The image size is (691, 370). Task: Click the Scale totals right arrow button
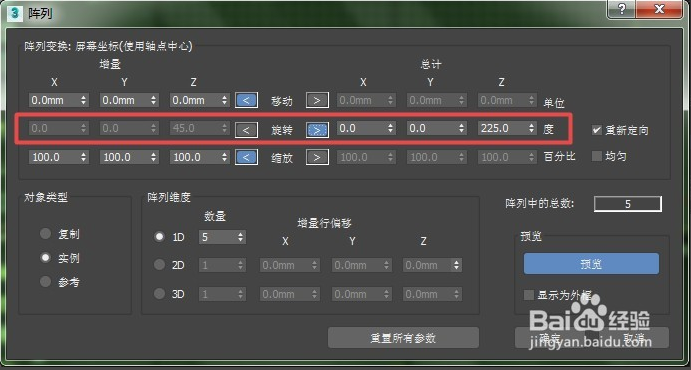pos(317,157)
